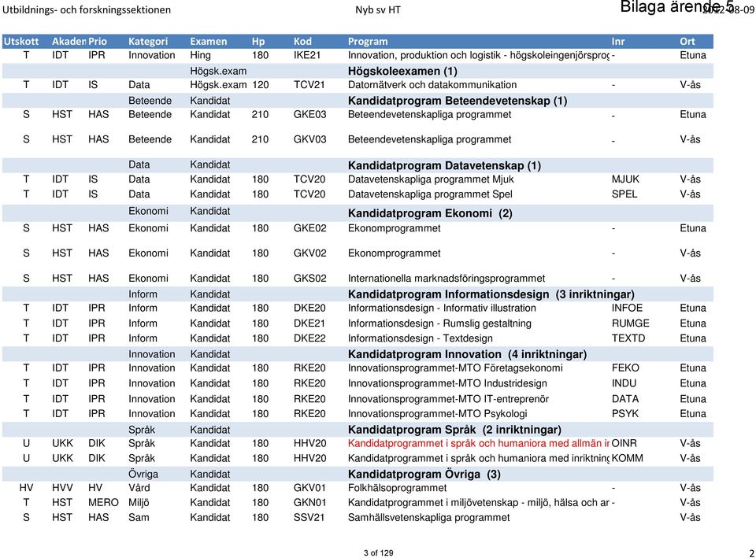Viewport: 756px width, 558px height.
Task: Click code GKE03
Action: pyautogui.click(x=310, y=114)
